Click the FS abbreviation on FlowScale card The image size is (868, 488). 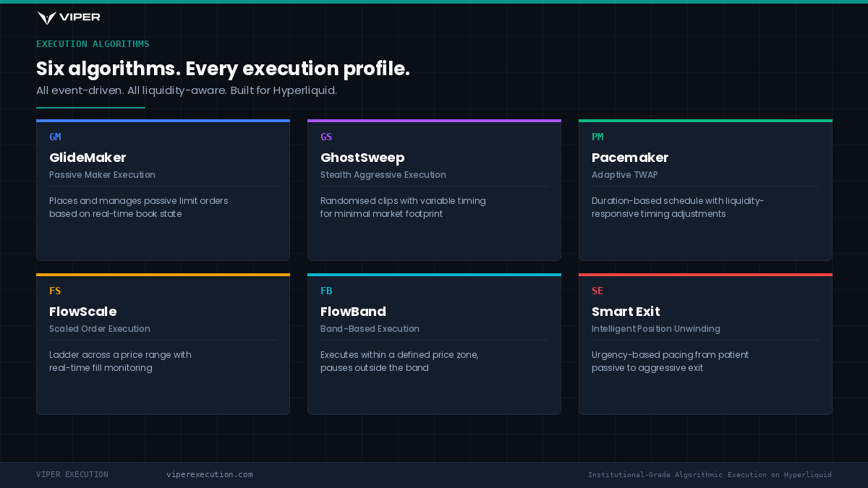(55, 291)
